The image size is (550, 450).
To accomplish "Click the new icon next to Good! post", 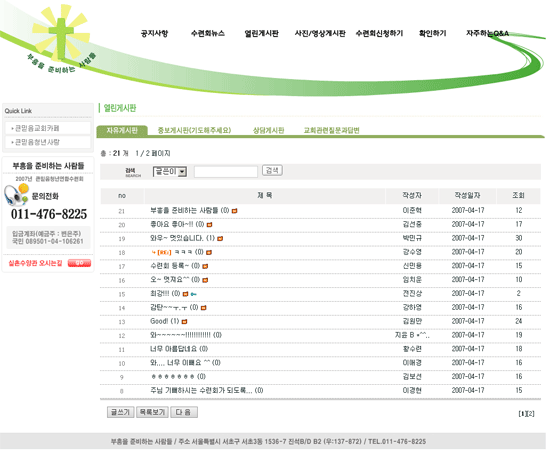I will [185, 321].
